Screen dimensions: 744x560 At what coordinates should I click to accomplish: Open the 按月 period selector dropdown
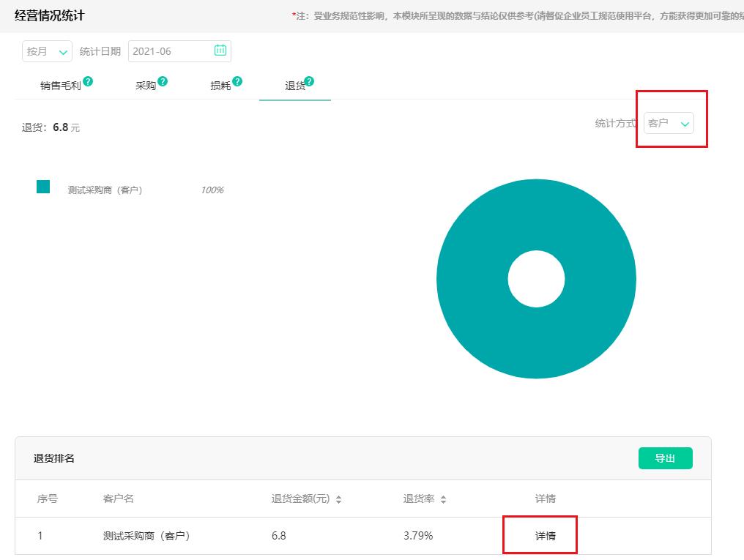click(46, 51)
